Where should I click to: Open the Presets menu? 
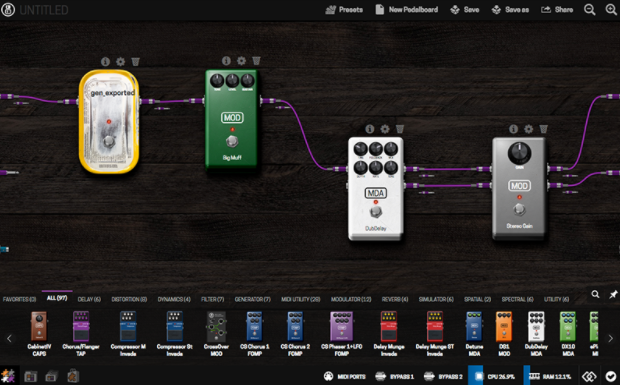click(344, 10)
